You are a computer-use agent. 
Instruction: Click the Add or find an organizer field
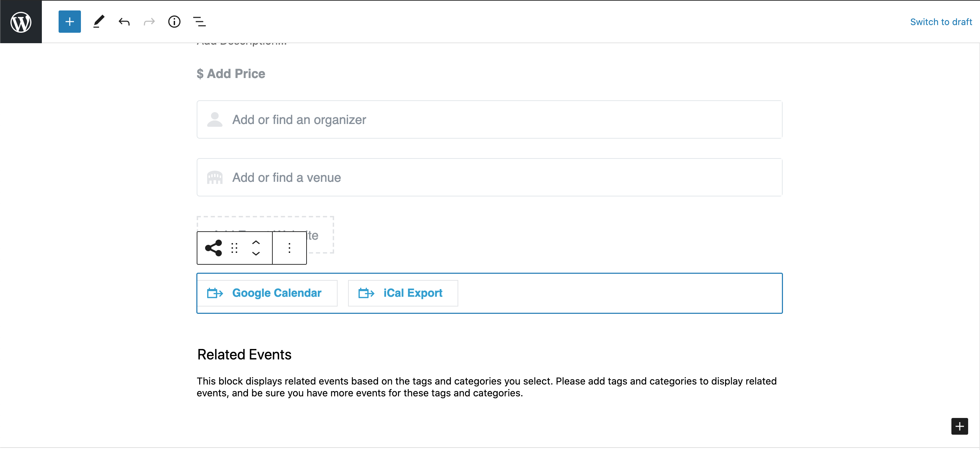point(489,120)
